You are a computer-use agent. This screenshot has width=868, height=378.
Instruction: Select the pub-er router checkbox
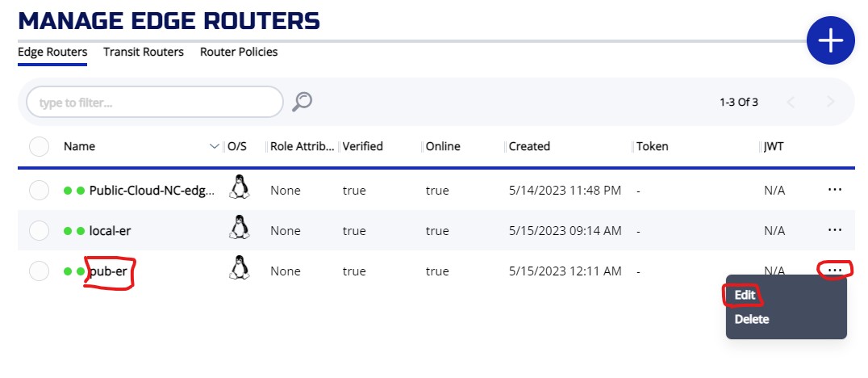click(x=39, y=271)
